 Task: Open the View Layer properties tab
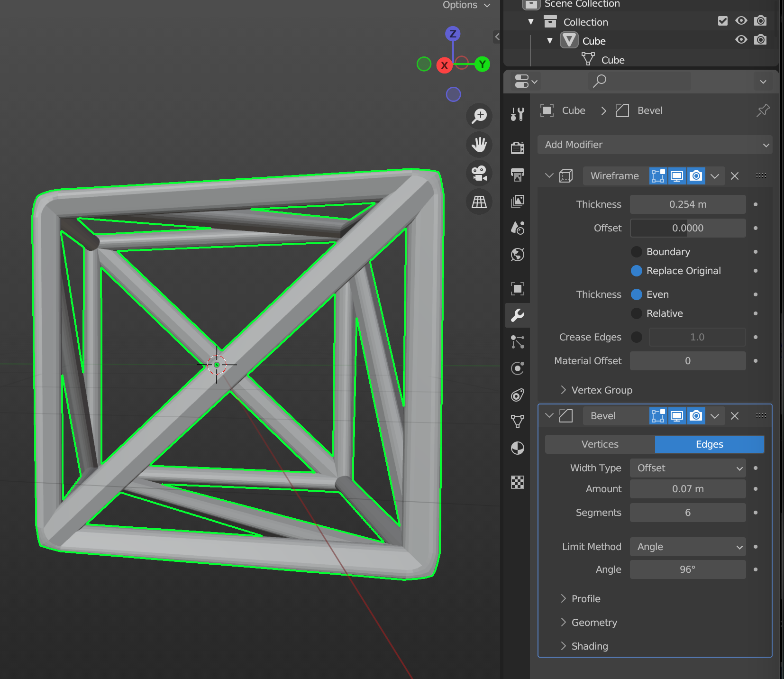518,201
